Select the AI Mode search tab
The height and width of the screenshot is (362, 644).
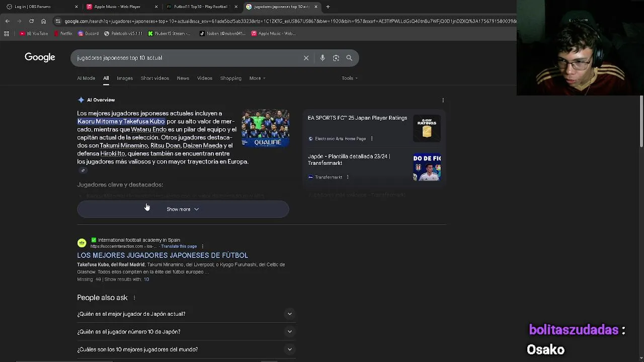[x=86, y=78]
